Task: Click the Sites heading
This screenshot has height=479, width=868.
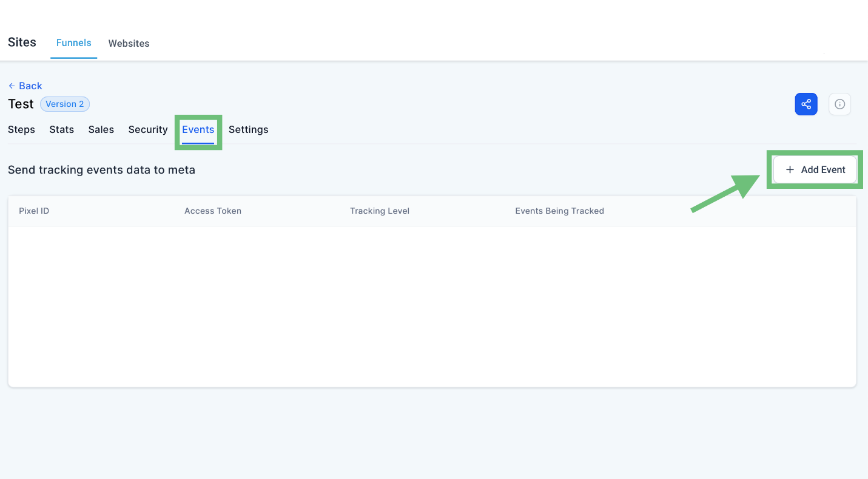Action: click(22, 42)
